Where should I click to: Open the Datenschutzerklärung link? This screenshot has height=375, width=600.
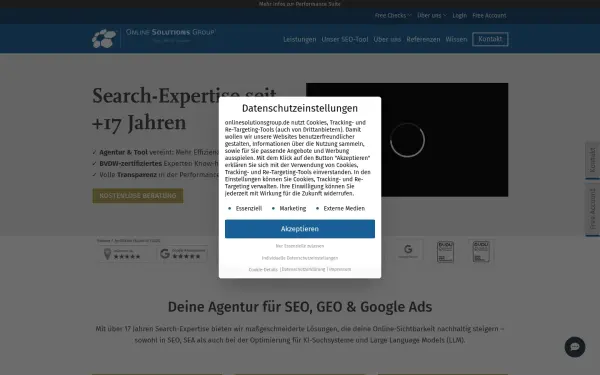click(x=303, y=269)
